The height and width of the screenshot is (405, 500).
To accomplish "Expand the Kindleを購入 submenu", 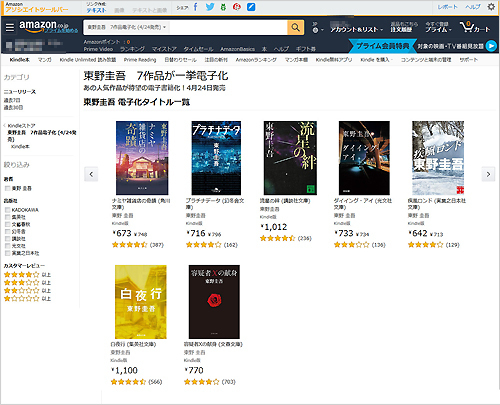I will tap(377, 60).
